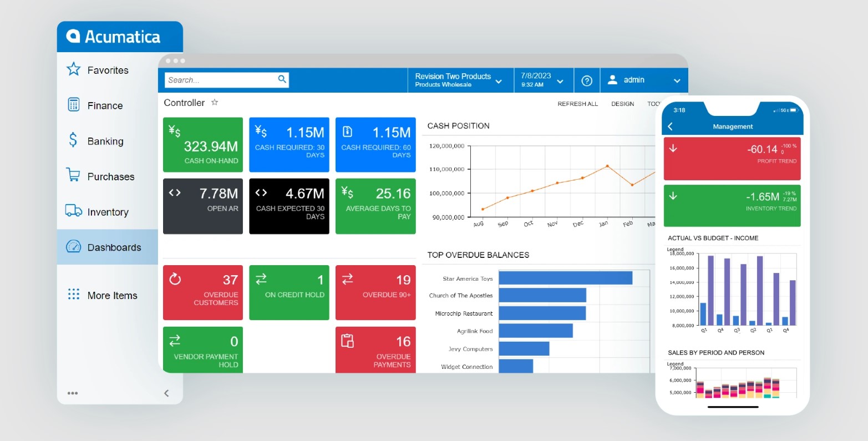Screen dimensions: 868x441
Task: Tap SALES BY PERIOD AND PERSON heading
Action: tap(716, 353)
